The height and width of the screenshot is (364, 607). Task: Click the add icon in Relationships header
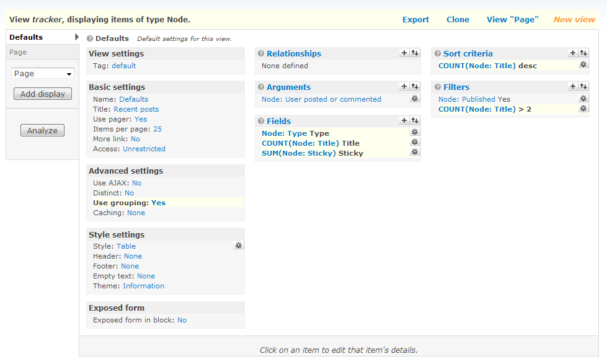coord(404,53)
